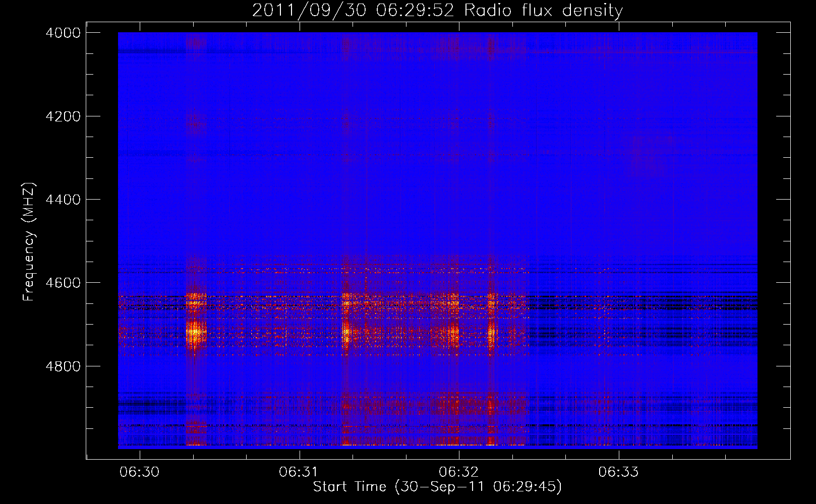Select the 4600 frequency tick label
Screen dimensions: 816x504
pos(63,283)
